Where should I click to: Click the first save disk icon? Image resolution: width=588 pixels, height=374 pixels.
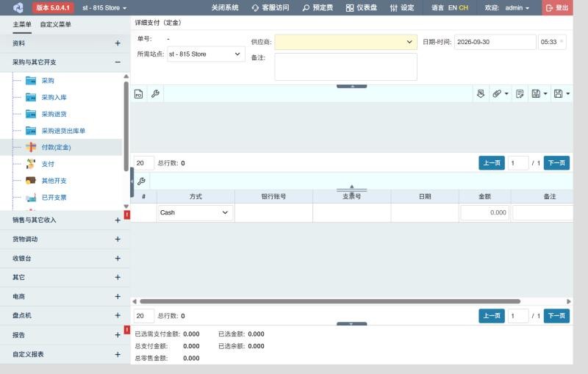click(536, 94)
